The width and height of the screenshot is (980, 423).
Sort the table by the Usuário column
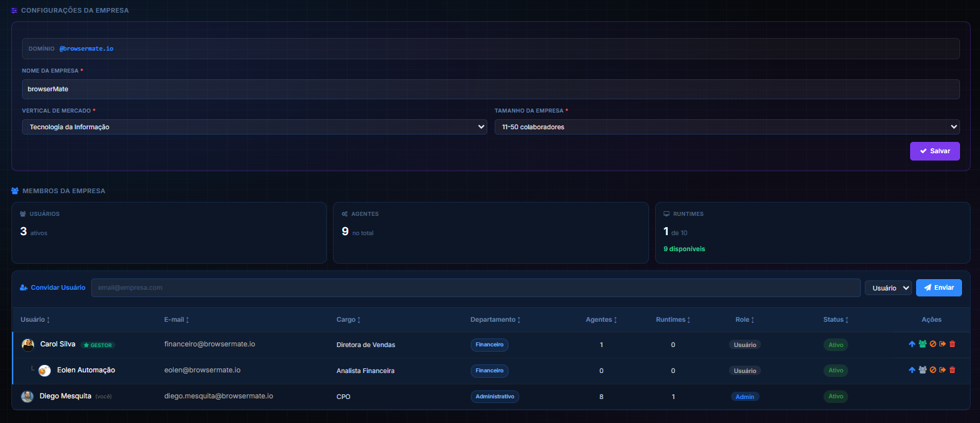[x=35, y=320]
